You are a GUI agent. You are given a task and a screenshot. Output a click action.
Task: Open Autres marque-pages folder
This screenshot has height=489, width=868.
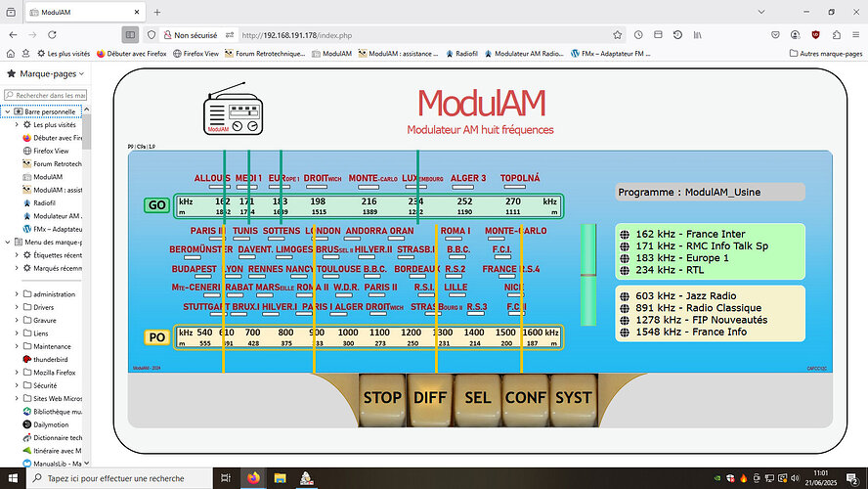click(826, 54)
